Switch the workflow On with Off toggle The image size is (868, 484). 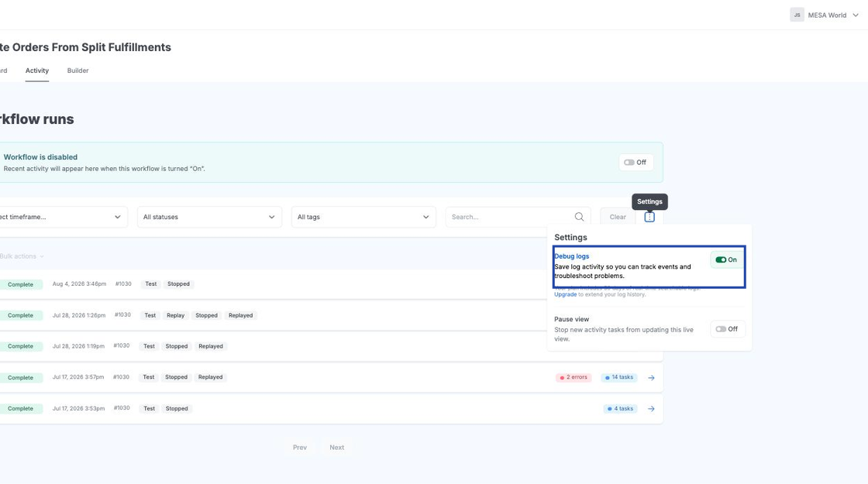635,163
